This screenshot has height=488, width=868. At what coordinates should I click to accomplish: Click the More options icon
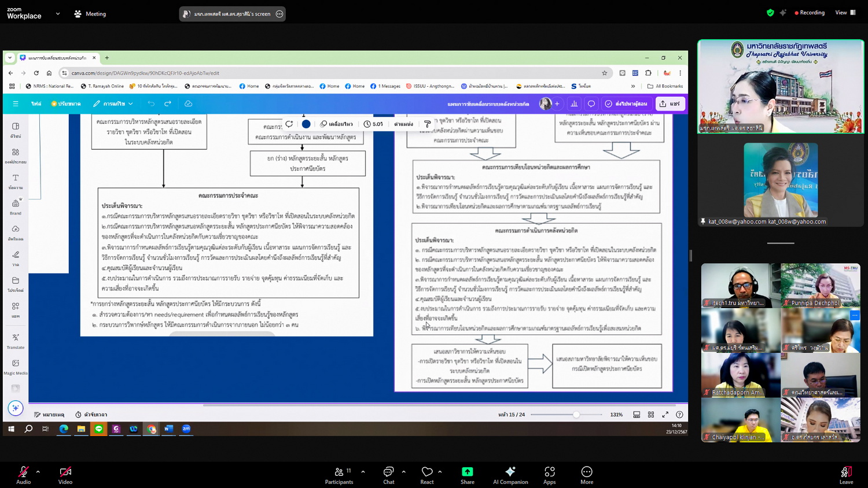click(586, 475)
